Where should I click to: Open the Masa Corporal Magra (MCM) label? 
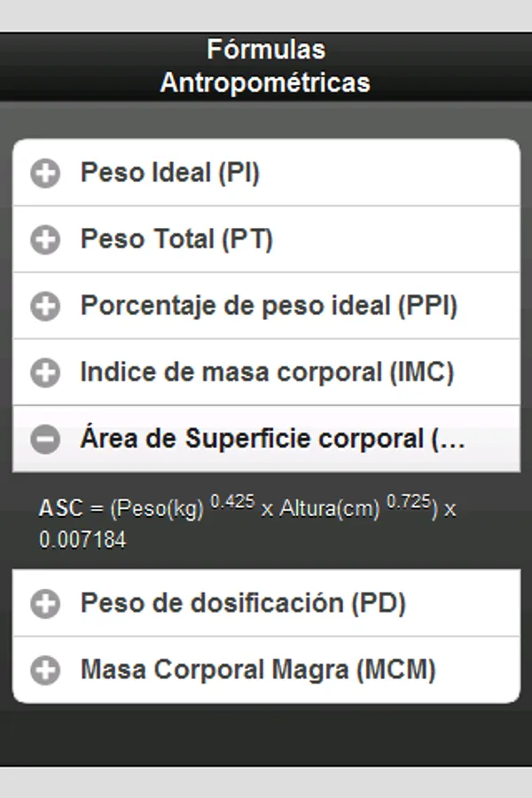pyautogui.click(x=258, y=670)
